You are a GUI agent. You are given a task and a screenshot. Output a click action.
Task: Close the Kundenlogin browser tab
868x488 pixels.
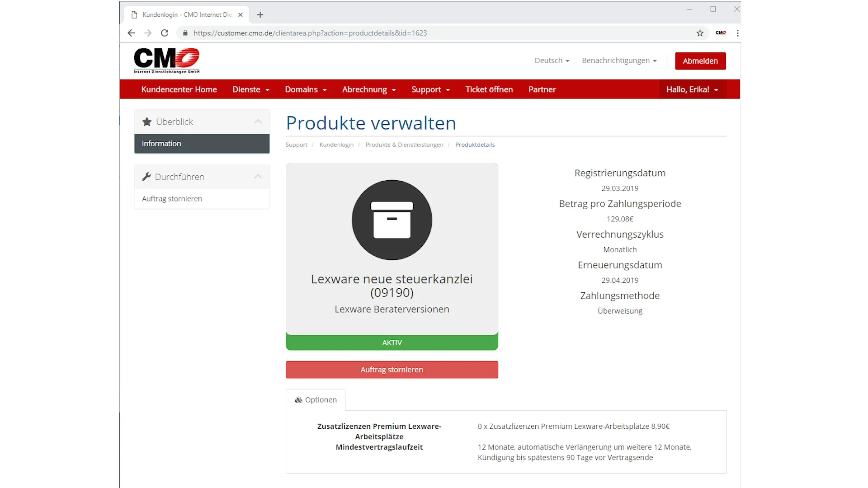pyautogui.click(x=241, y=15)
